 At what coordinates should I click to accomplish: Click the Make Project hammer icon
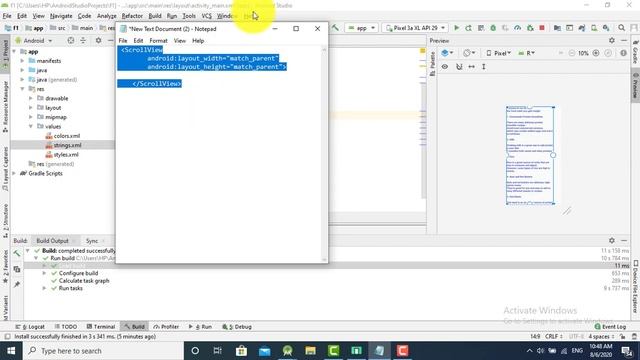tap(336, 28)
